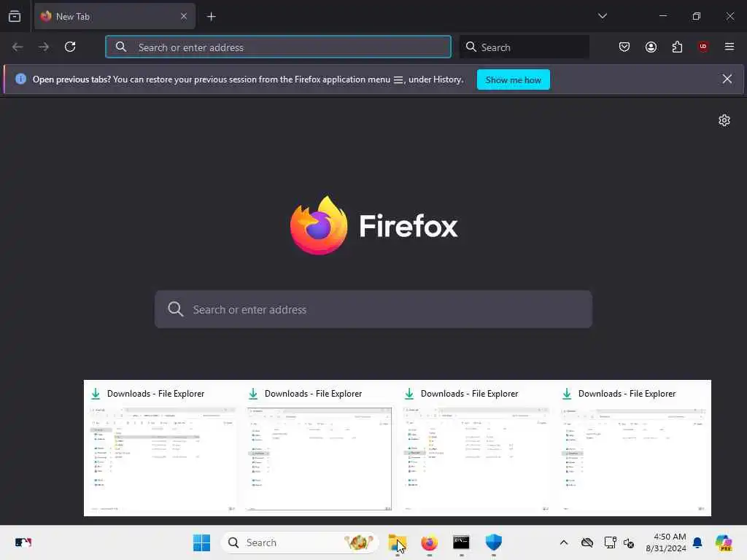Open new tab personalize gear icon
Image resolution: width=747 pixels, height=560 pixels.
point(724,120)
